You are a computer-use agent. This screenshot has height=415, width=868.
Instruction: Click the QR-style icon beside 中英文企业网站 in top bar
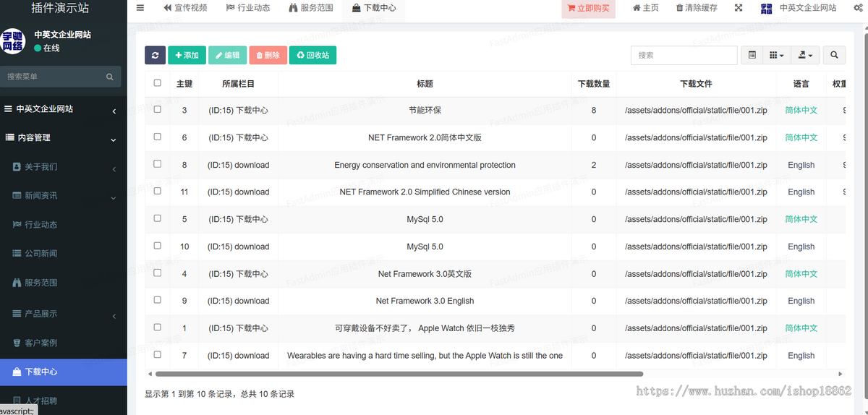pos(766,9)
